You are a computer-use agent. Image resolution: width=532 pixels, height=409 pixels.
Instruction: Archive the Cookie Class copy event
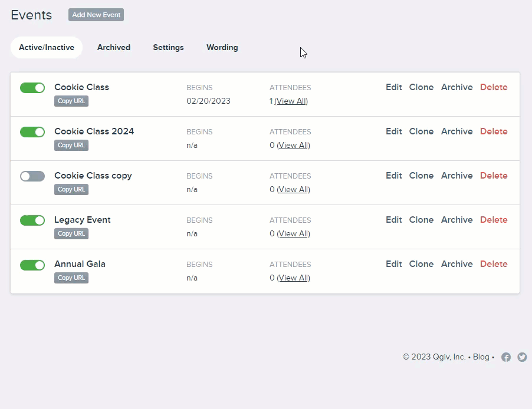click(x=457, y=176)
